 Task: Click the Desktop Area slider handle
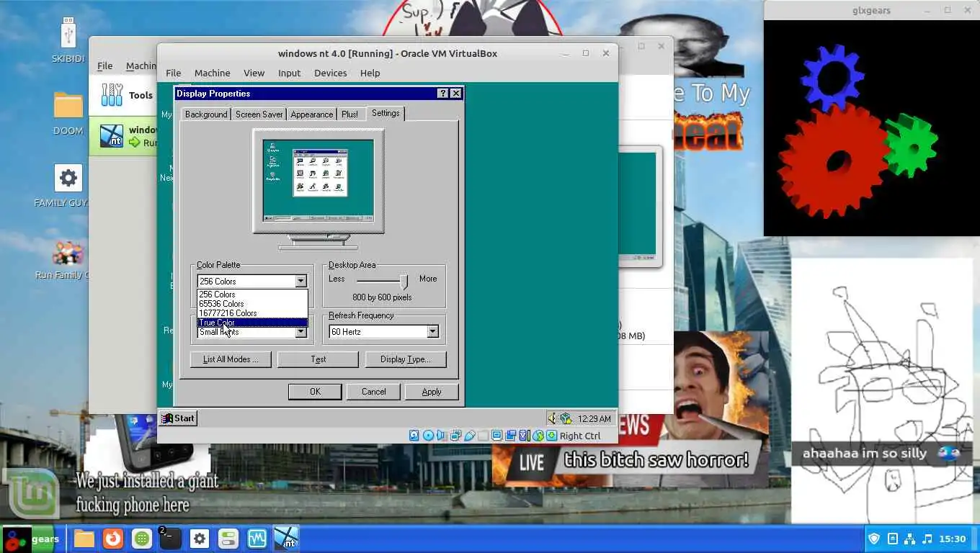pyautogui.click(x=404, y=281)
